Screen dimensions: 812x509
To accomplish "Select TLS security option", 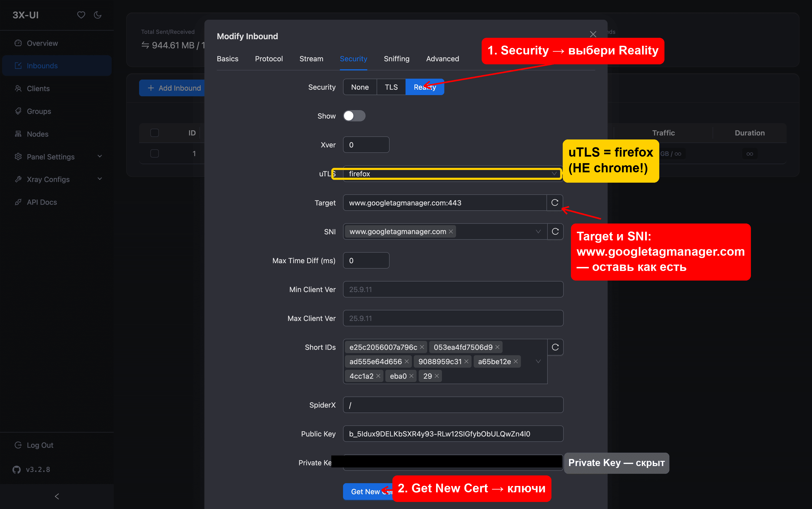I will click(x=391, y=87).
